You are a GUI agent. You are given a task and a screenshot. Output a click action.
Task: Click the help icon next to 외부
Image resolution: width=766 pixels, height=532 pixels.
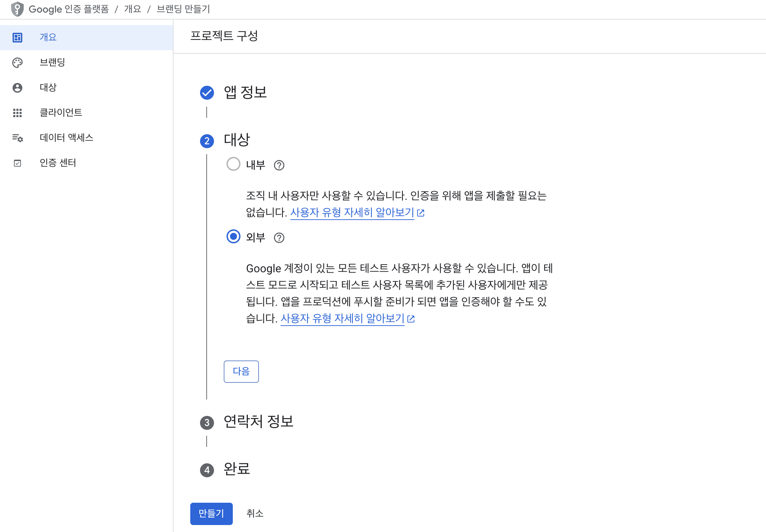(x=279, y=238)
